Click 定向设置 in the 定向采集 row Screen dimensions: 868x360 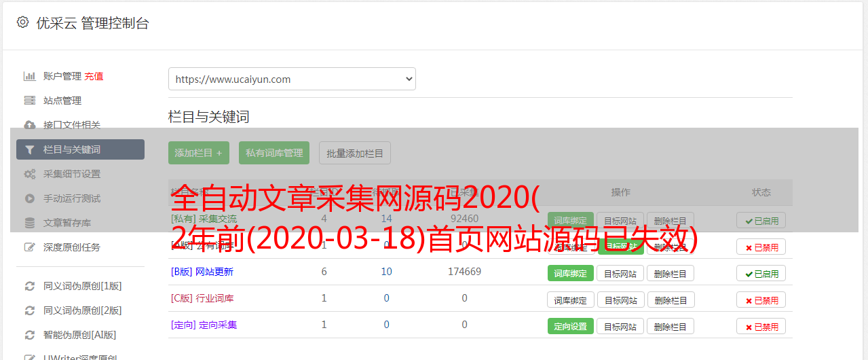(x=571, y=326)
